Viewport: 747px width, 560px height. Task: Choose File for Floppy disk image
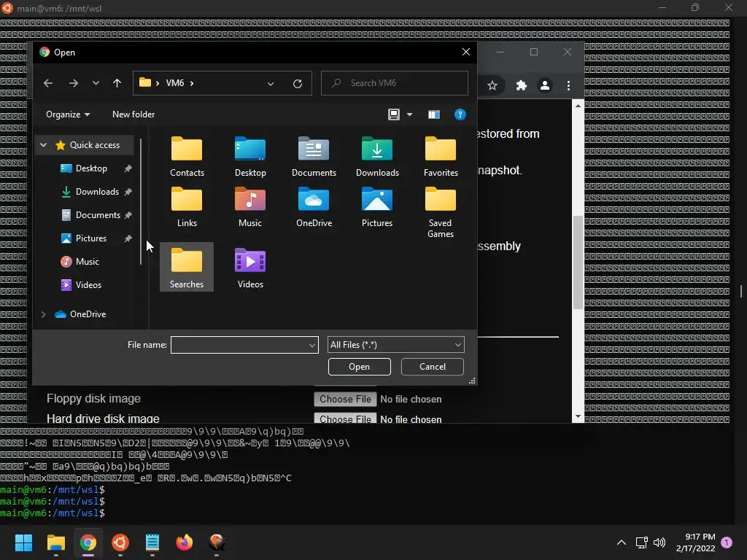pos(345,399)
